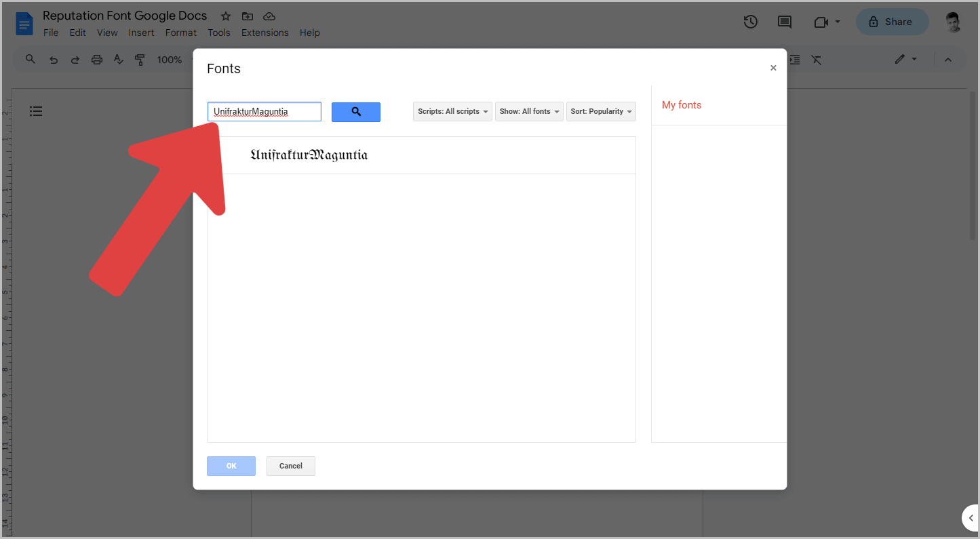Open version history with the clock icon
This screenshot has height=539, width=980.
click(x=751, y=22)
